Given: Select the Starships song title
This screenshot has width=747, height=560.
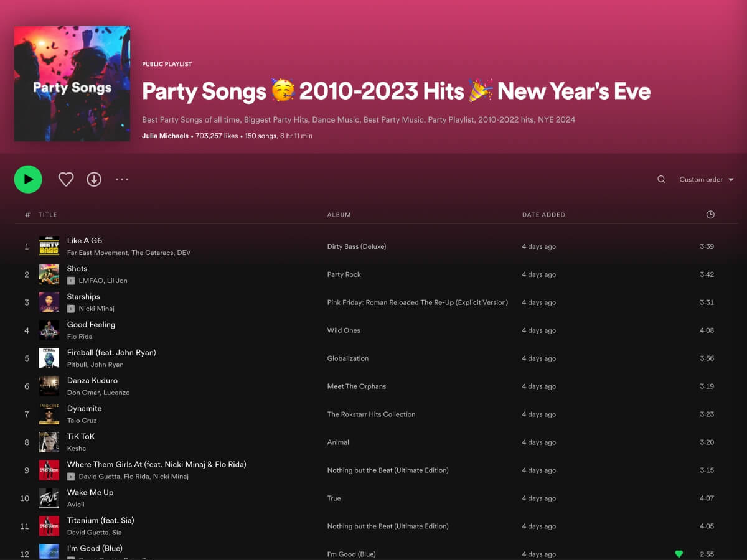Looking at the screenshot, I should pos(83,297).
